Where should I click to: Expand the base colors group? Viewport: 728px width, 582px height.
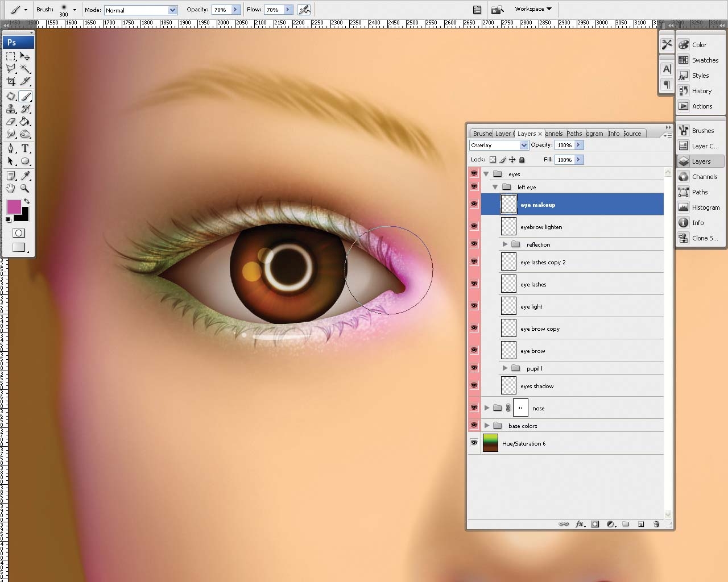click(x=487, y=425)
